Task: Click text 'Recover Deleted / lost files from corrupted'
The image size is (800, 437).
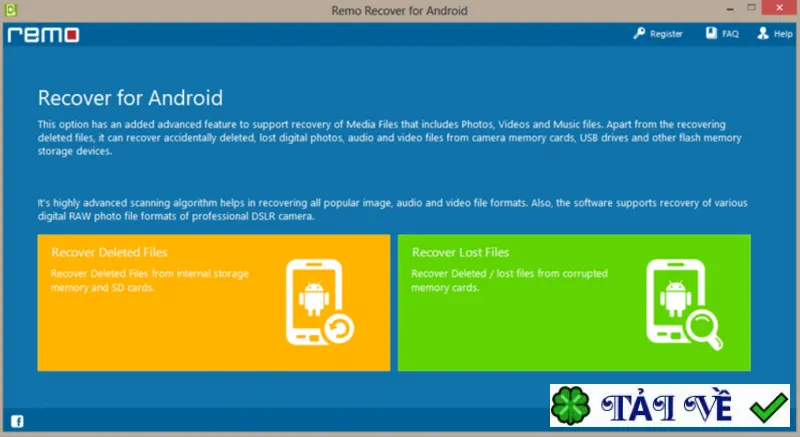Action: 509,274
